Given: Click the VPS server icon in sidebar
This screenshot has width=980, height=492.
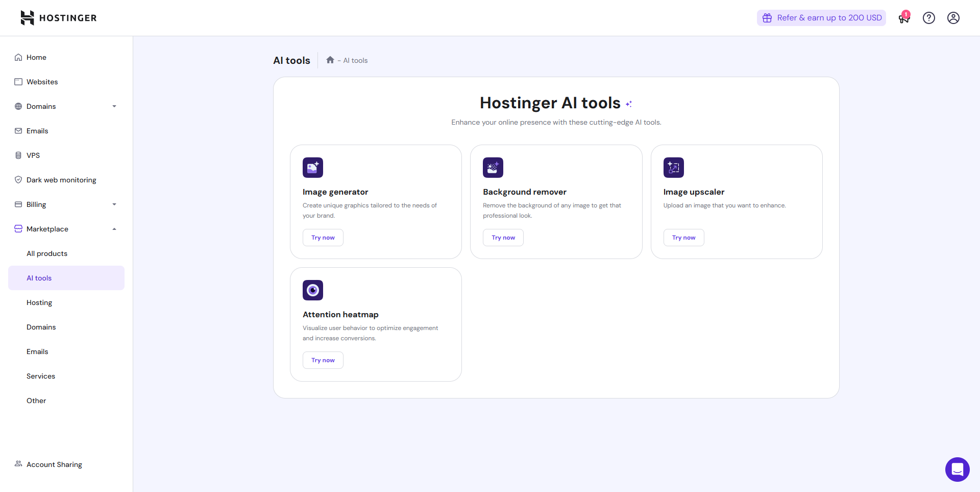Looking at the screenshot, I should click(18, 155).
